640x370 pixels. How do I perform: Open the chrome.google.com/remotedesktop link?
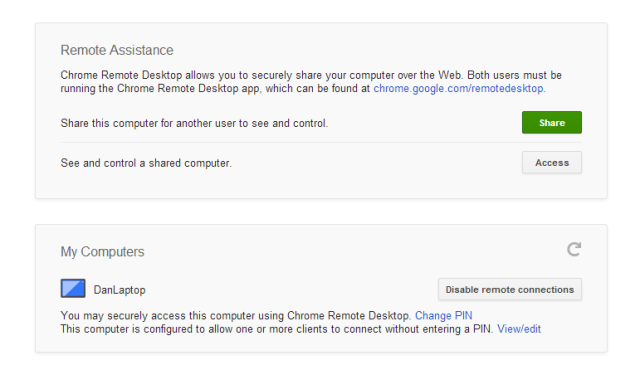coord(458,89)
